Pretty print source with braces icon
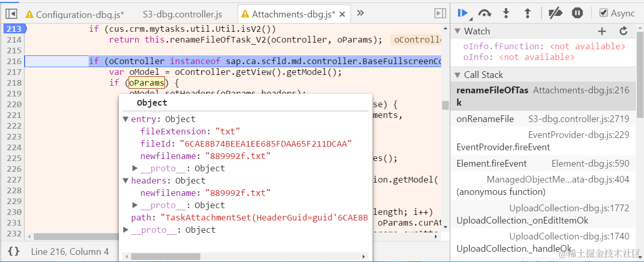Viewport: 644px width, 262px height. point(14,251)
